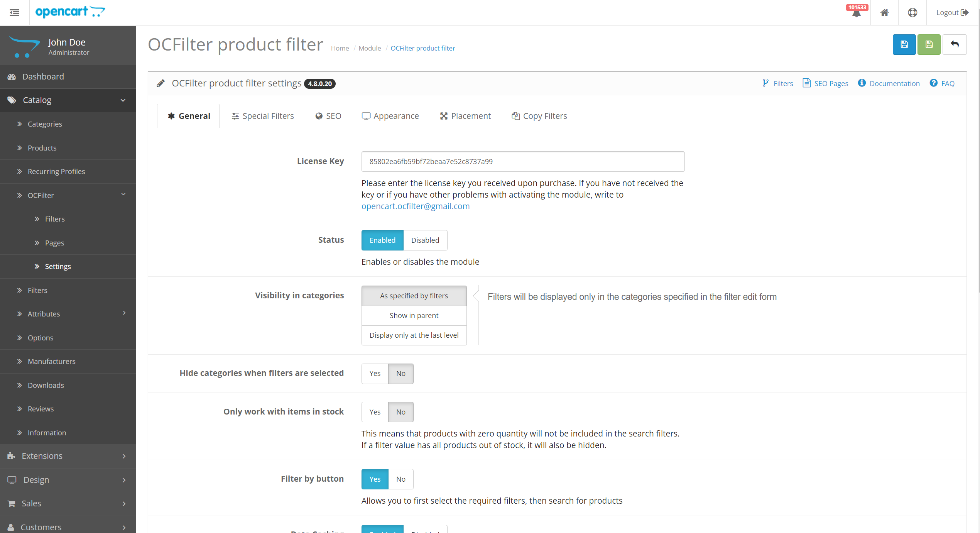The height and width of the screenshot is (533, 980).
Task: Toggle the sidebar hamburger menu icon
Action: 15,12
